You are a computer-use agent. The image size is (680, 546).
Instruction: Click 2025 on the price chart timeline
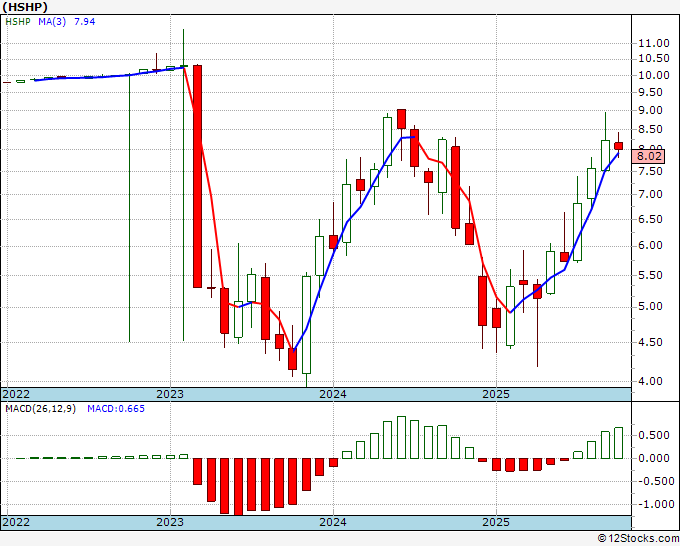pyautogui.click(x=496, y=394)
